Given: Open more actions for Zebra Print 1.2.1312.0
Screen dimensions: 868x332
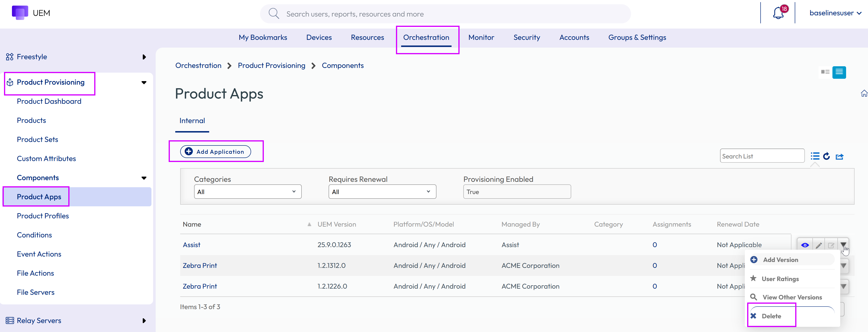Looking at the screenshot, I should click(x=844, y=266).
